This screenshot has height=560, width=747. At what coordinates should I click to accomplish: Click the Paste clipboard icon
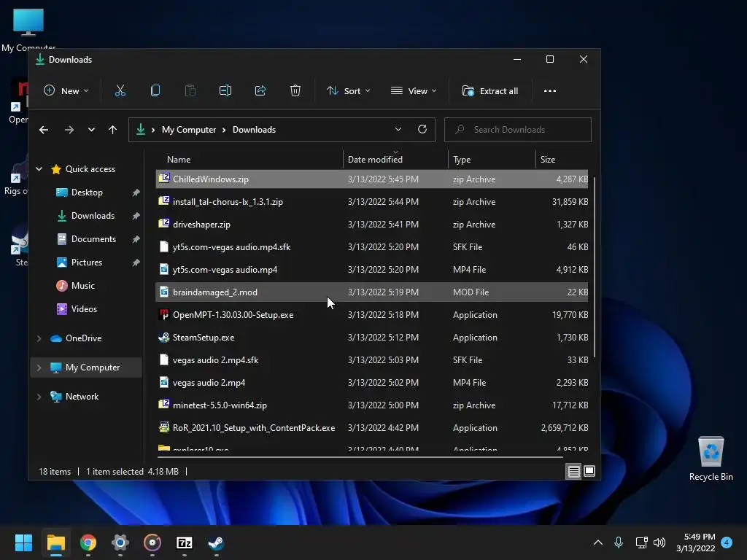point(190,90)
